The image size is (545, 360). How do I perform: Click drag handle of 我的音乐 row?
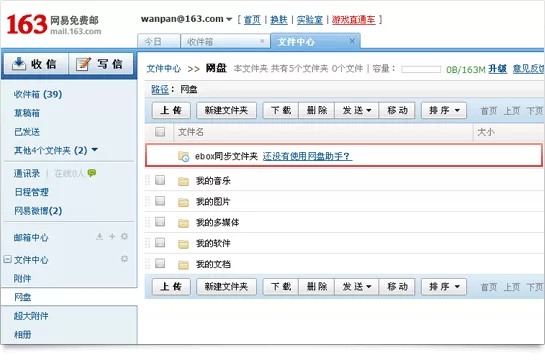(147, 180)
